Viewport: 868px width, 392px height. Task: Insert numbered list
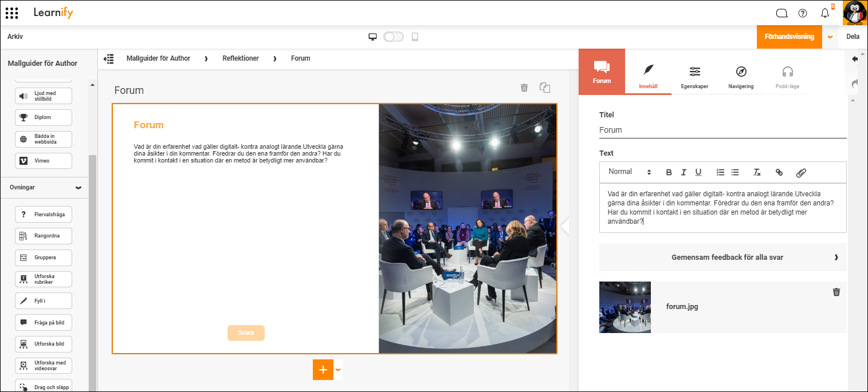(x=721, y=172)
